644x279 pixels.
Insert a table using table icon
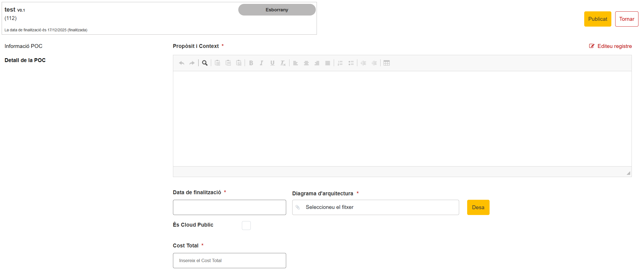pos(387,63)
